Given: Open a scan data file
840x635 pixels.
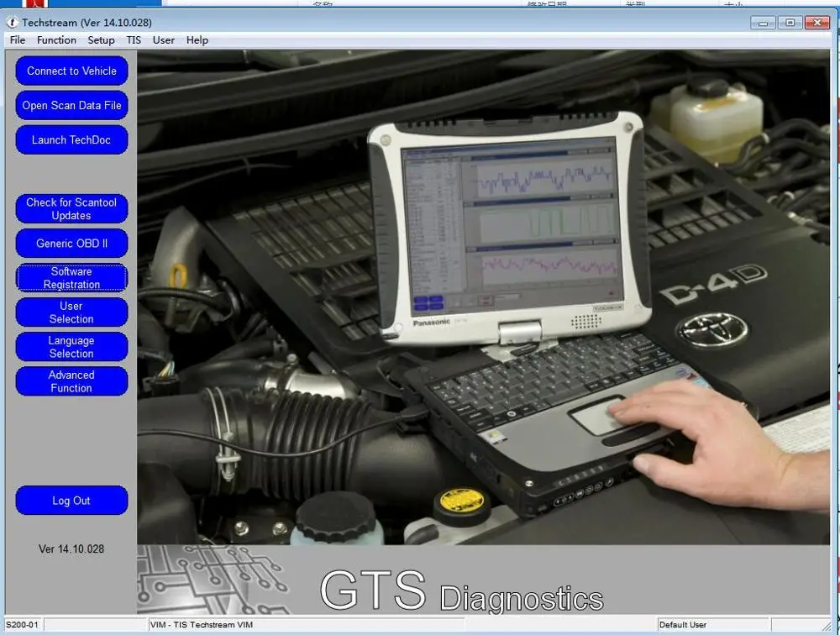Looking at the screenshot, I should [x=71, y=105].
